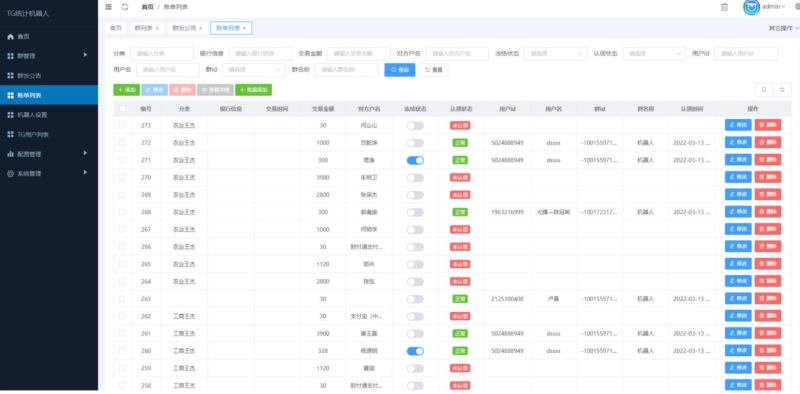800x394 pixels.
Task: Expand the 群管理 sidebar submenu
Action: pos(48,56)
